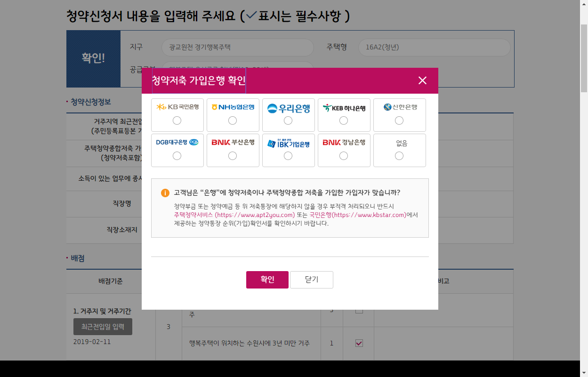The image size is (588, 377).
Task: Click the 닫기 button
Action: point(312,280)
